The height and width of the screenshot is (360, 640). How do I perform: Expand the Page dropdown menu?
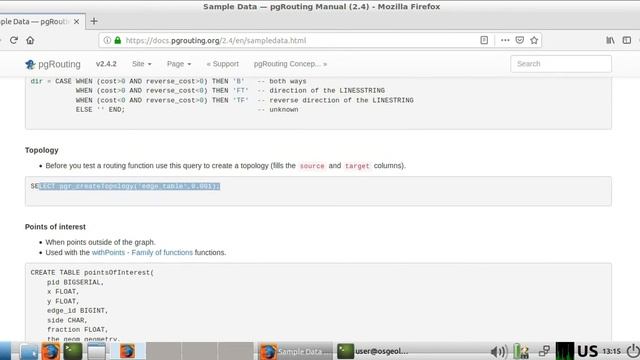179,64
